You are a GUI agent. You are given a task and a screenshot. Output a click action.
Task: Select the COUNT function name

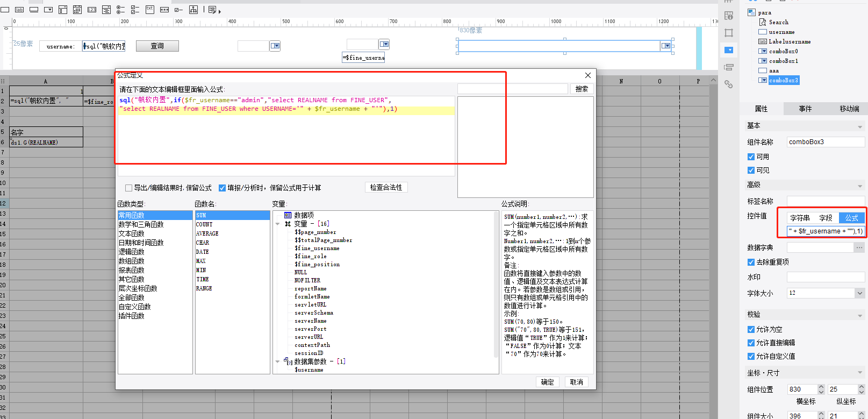click(204, 224)
